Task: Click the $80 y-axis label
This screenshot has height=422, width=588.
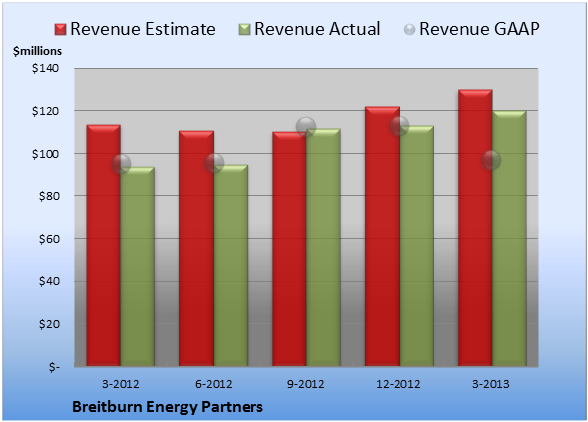Action: pyautogui.click(x=49, y=196)
